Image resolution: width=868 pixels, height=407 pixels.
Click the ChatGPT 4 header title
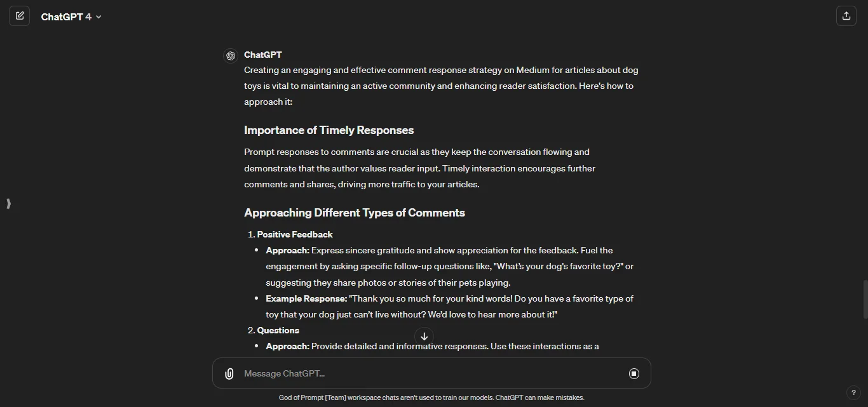click(66, 17)
